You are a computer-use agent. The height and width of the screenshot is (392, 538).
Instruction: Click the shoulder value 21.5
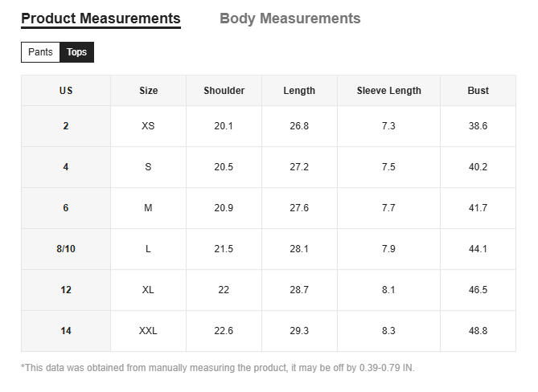coord(224,249)
